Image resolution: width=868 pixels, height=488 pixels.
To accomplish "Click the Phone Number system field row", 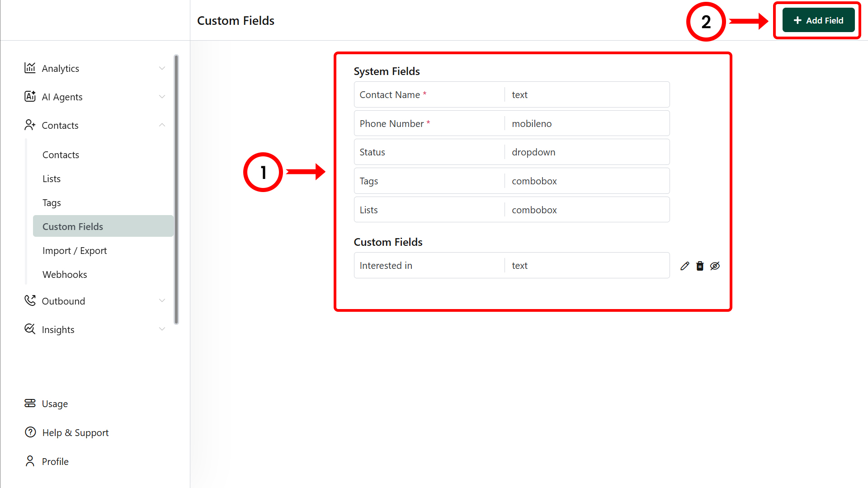I will [x=512, y=123].
